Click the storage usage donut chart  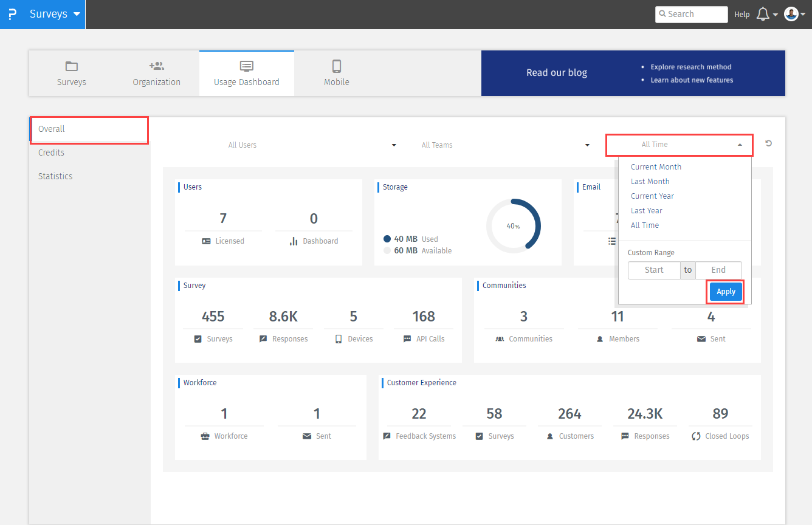[514, 225]
